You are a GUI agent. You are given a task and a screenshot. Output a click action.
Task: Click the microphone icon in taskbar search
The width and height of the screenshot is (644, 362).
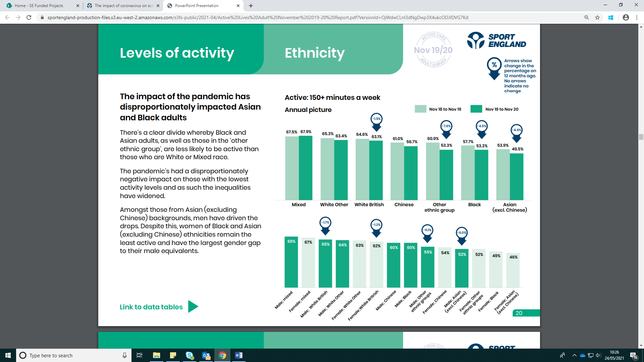pos(124,355)
